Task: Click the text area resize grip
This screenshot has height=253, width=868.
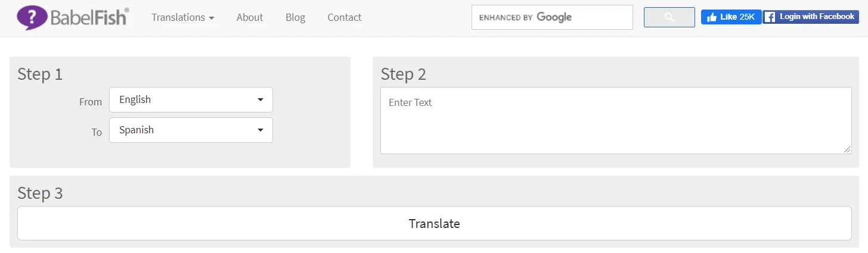Action: (847, 149)
